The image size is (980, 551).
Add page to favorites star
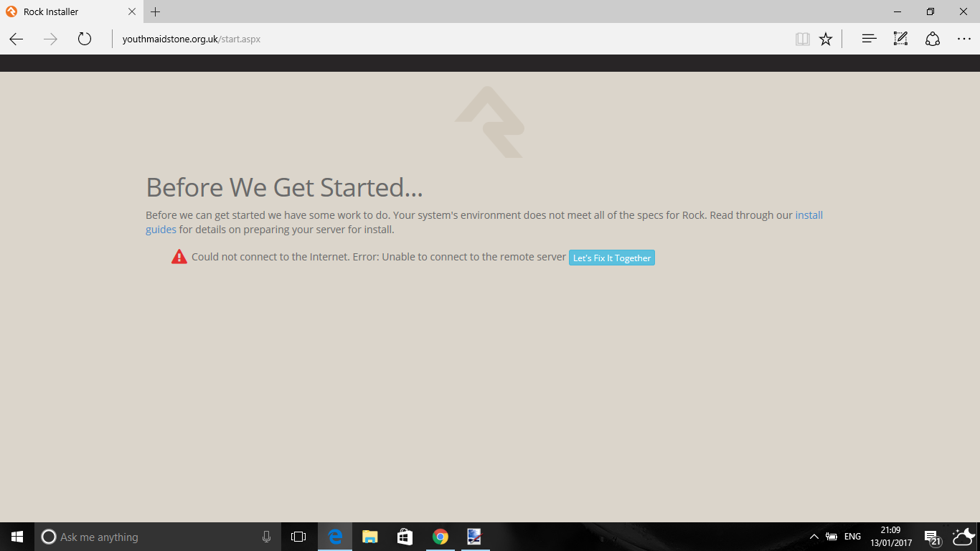826,39
